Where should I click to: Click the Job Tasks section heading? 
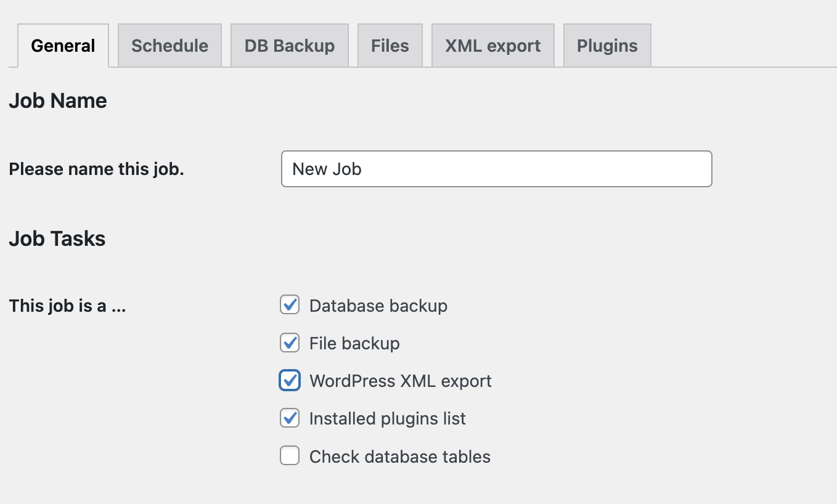(x=57, y=238)
